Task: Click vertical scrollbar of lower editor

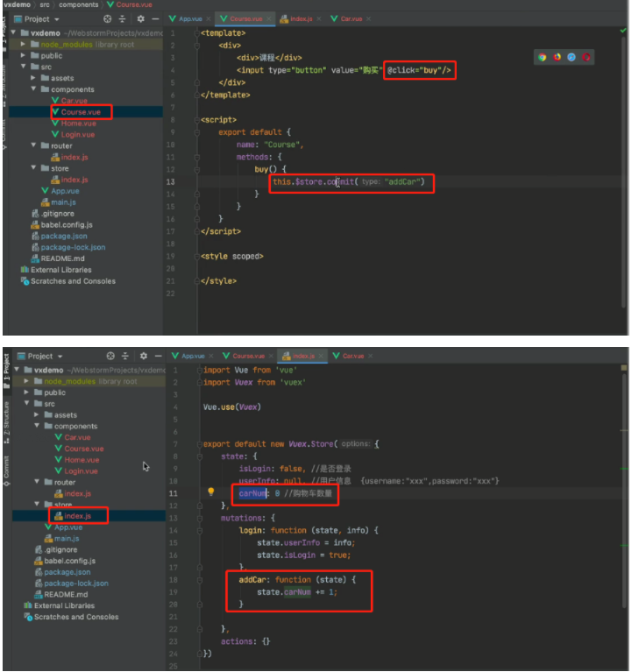Action: 624,489
